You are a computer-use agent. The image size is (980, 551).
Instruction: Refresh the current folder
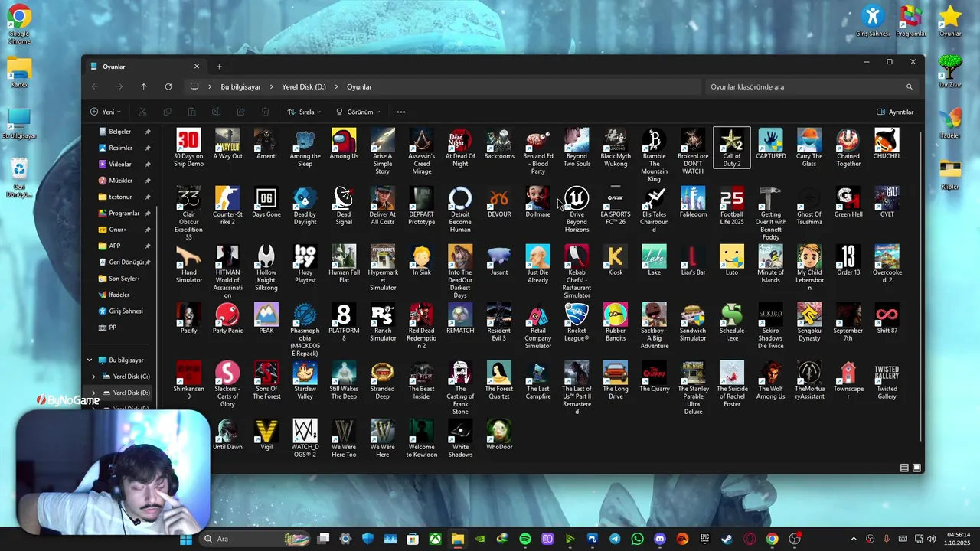pyautogui.click(x=168, y=87)
